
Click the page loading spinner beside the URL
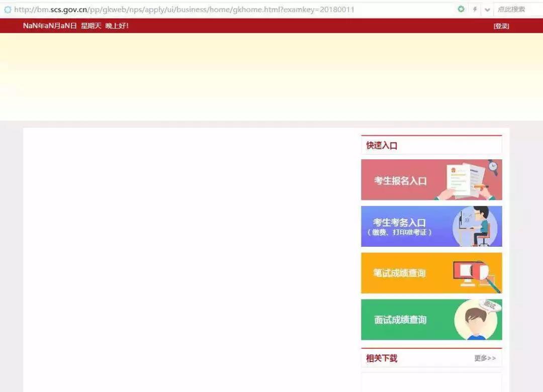8,10
